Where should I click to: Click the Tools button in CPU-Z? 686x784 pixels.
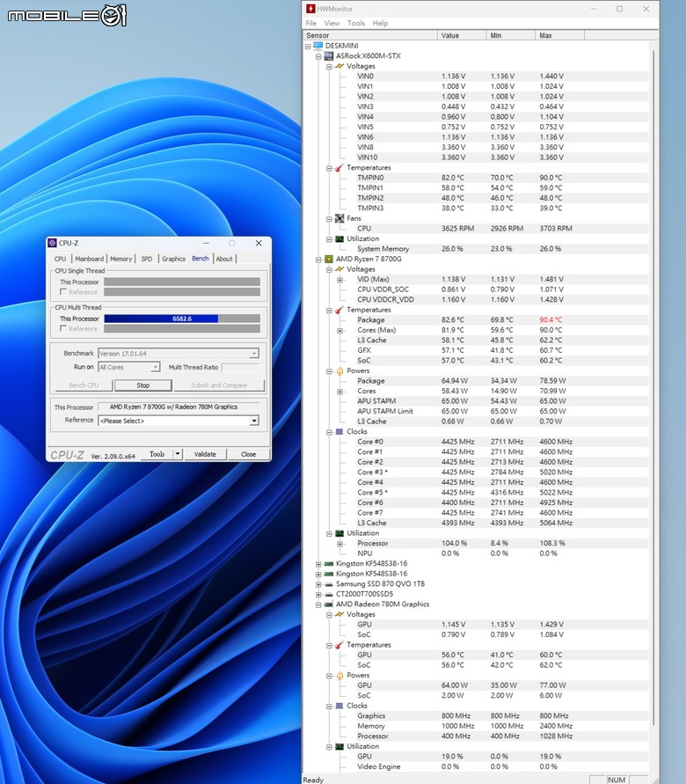point(157,454)
